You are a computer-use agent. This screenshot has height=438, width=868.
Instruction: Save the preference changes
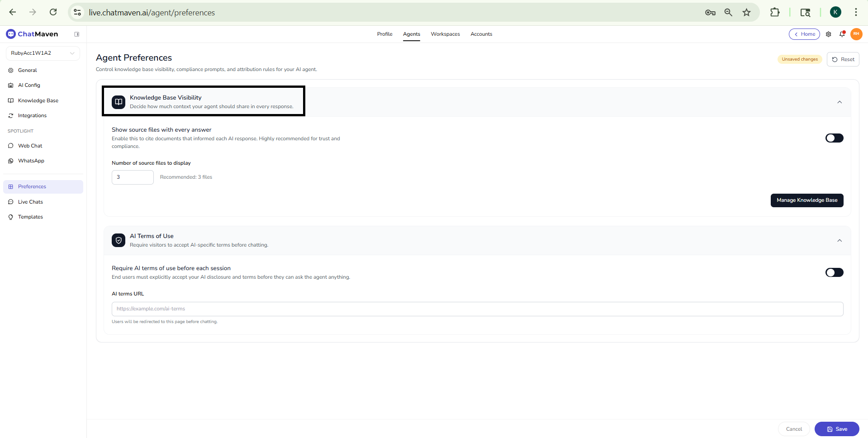(x=836, y=429)
